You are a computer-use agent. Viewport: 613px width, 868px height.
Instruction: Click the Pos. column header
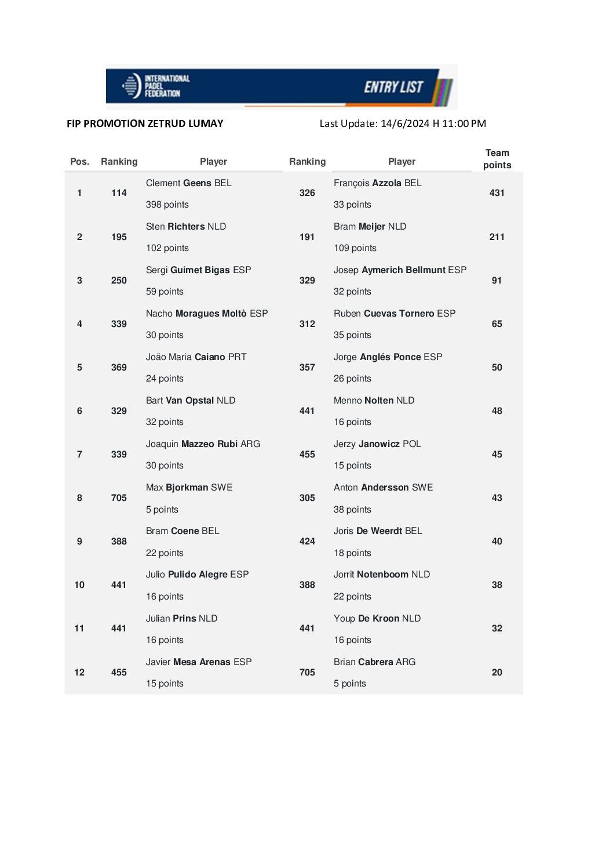point(79,162)
